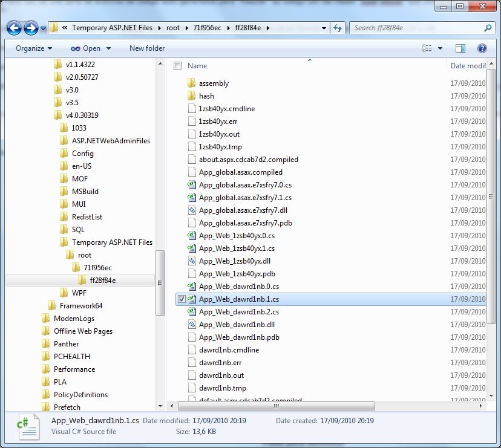Toggle the select-all checkbox in header
This screenshot has width=501, height=448.
177,66
